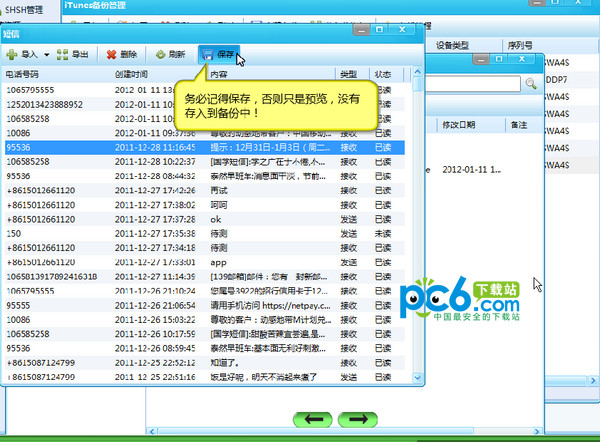Click the right-side scrollbar right arrow in iTunes window
Screen dimensions: 600x442
click(x=593, y=380)
